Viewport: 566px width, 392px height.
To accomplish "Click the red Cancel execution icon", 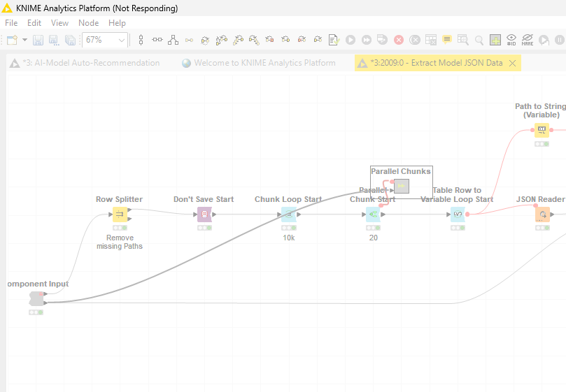I will click(399, 40).
